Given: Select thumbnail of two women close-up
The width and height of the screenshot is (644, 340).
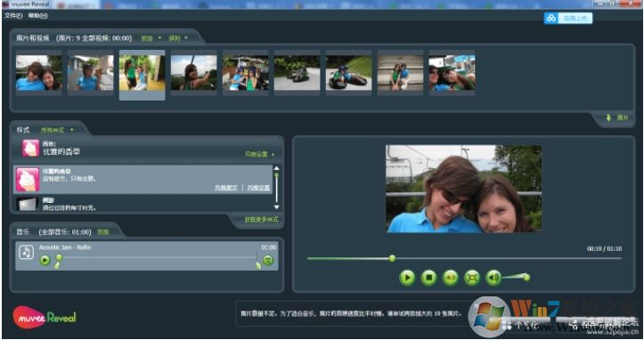Looking at the screenshot, I should point(39,73).
